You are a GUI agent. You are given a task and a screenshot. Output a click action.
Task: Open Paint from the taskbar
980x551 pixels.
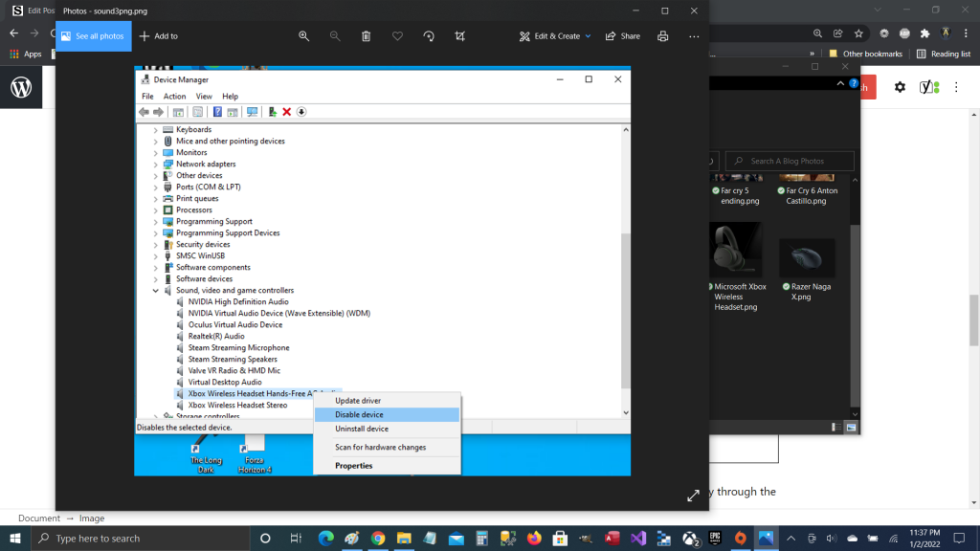[x=352, y=538]
